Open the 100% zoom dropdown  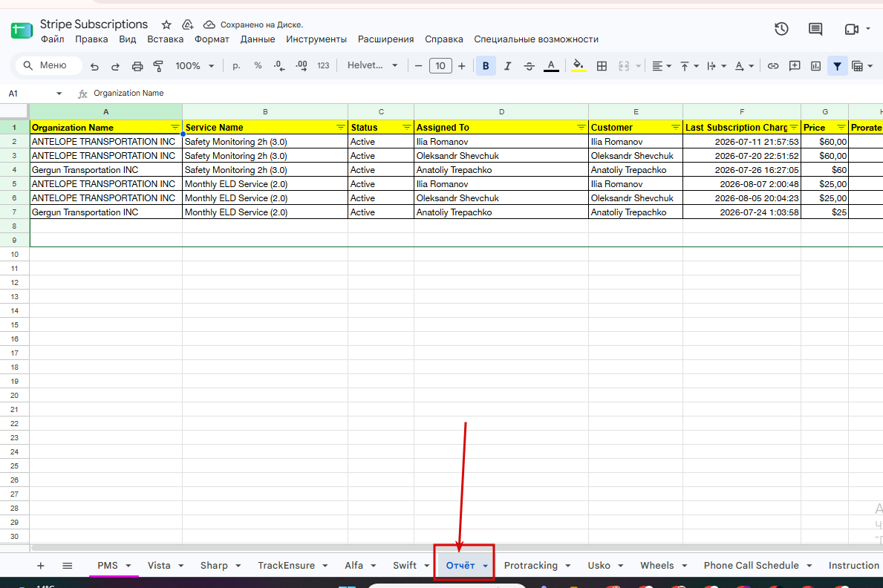[x=195, y=66]
